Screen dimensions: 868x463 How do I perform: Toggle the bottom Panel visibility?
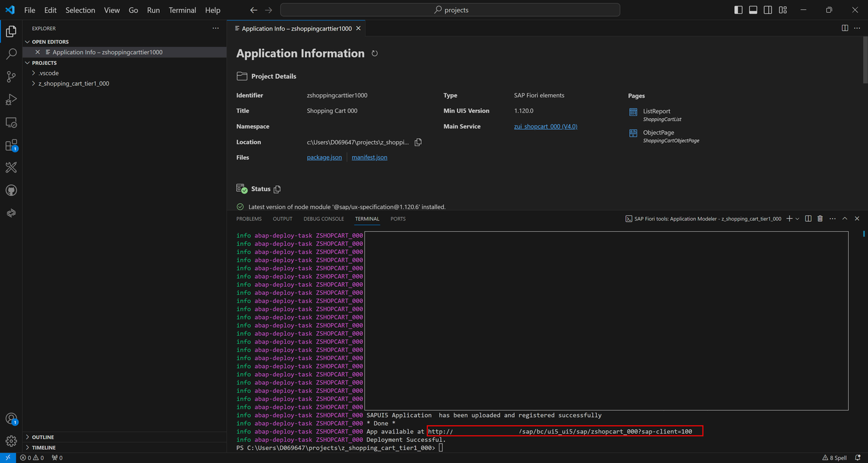click(x=753, y=10)
